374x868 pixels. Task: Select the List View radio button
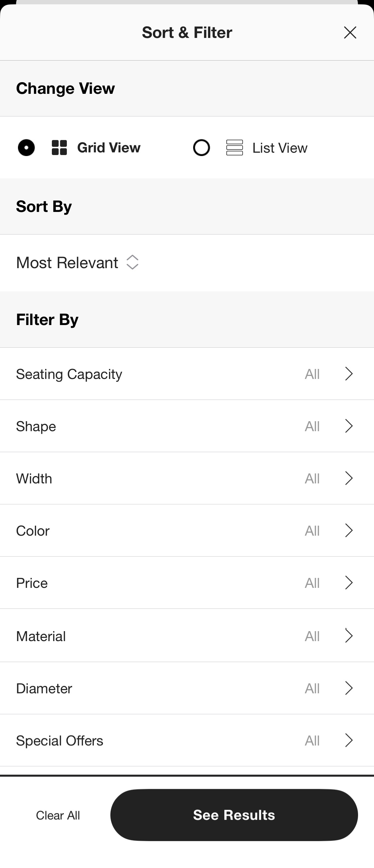point(201,148)
